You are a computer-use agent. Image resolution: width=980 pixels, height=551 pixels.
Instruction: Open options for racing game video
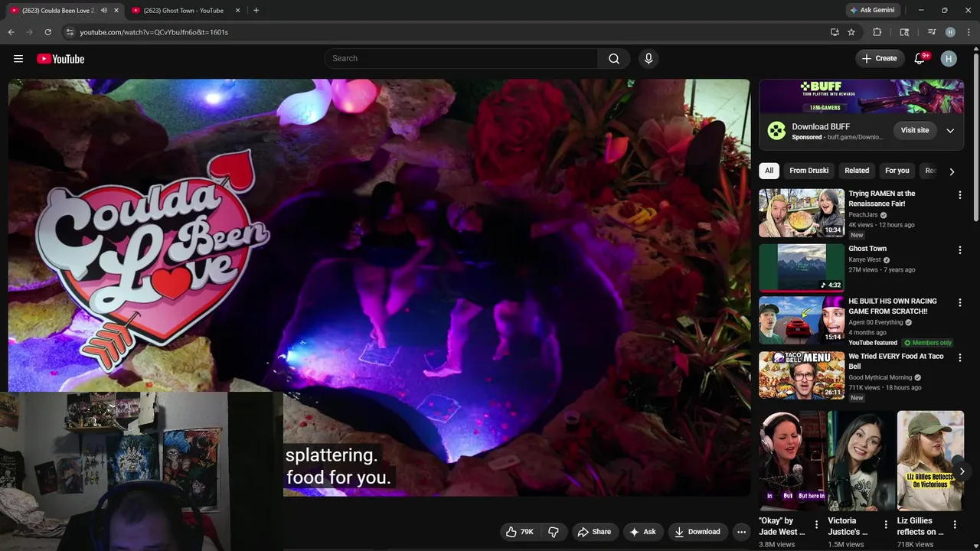tap(959, 303)
